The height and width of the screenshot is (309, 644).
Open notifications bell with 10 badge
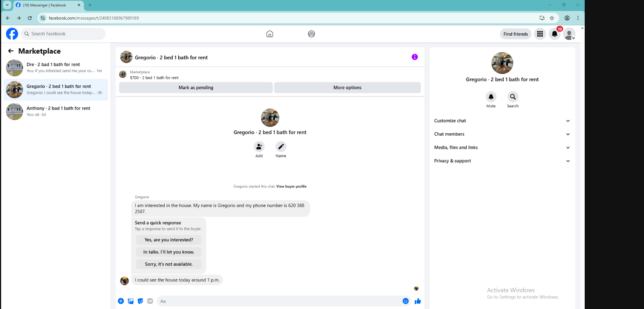click(554, 34)
